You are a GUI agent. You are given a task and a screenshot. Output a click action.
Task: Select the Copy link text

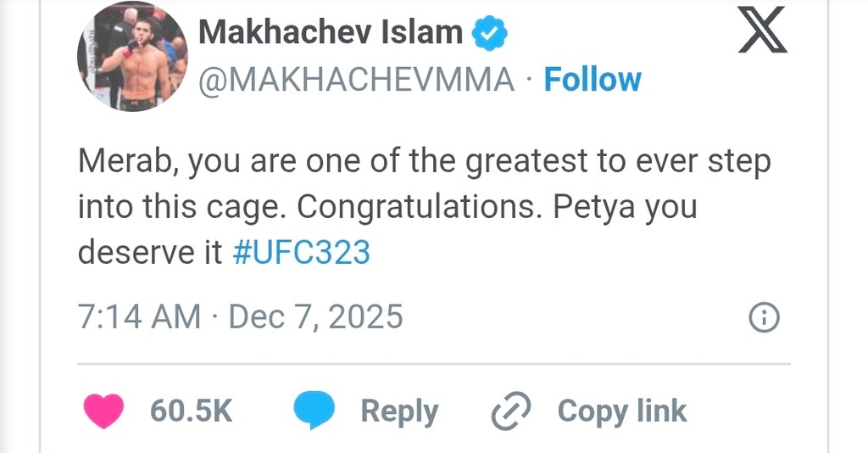pos(621,411)
